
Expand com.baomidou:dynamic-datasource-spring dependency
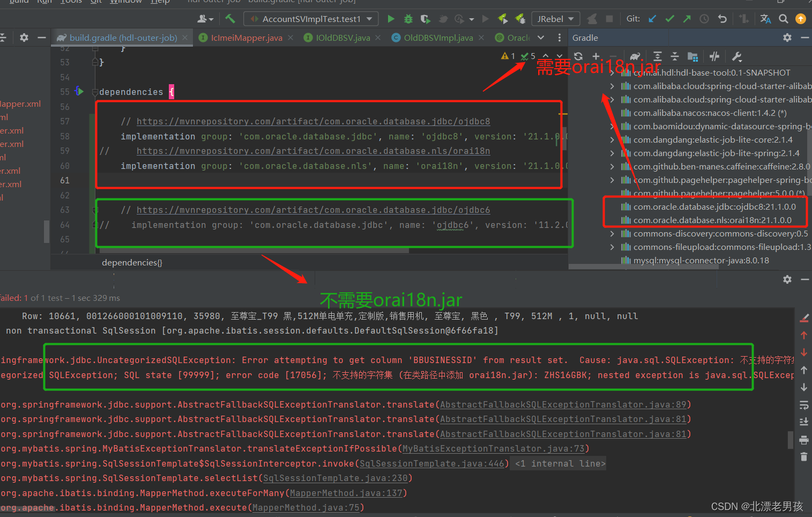click(x=612, y=127)
